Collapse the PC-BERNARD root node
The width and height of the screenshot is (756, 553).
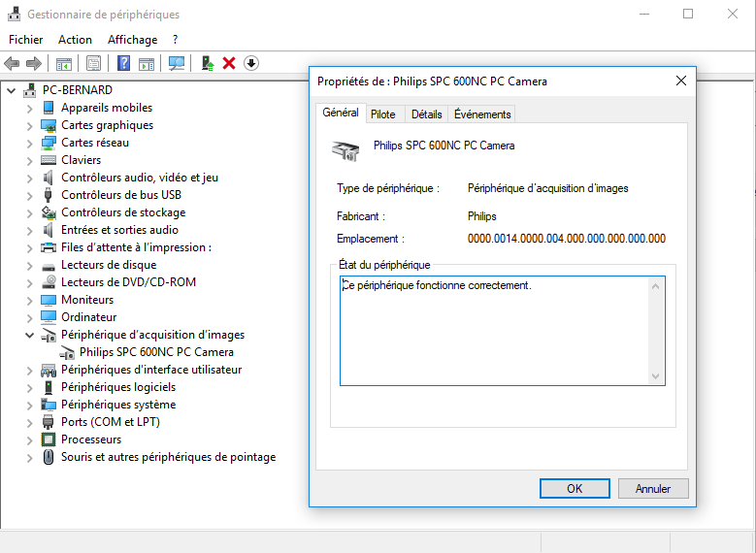11,90
